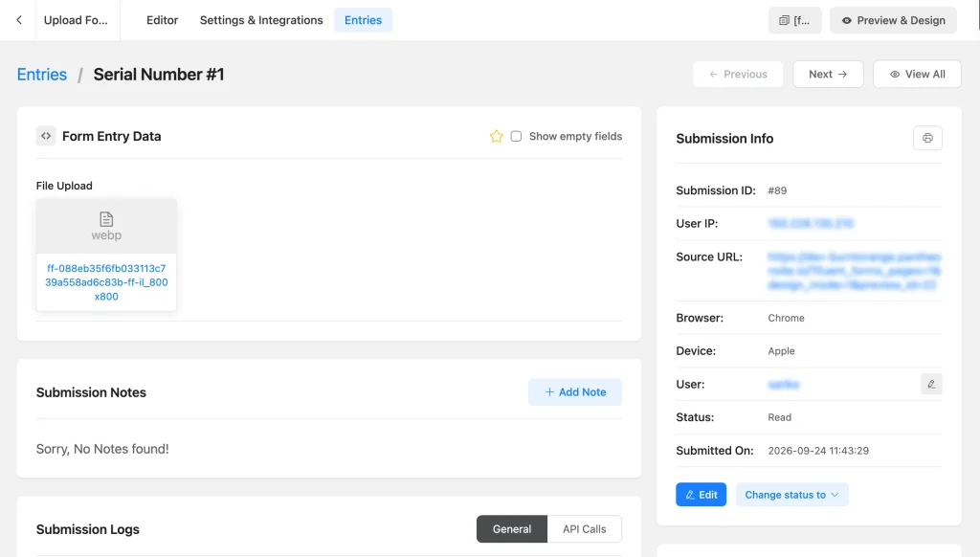This screenshot has width=980, height=557.
Task: Select the submission ID #89 text
Action: [777, 190]
